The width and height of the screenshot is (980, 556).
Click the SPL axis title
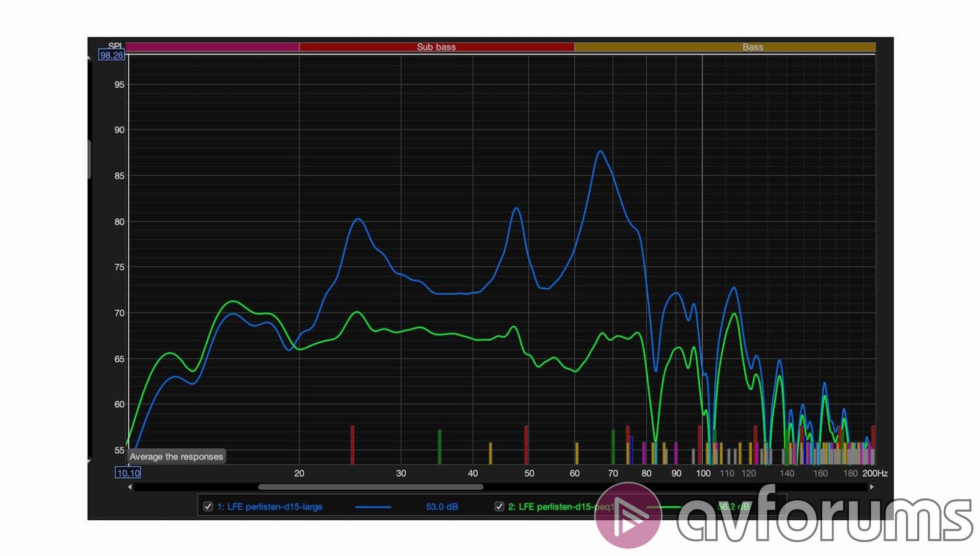click(115, 45)
